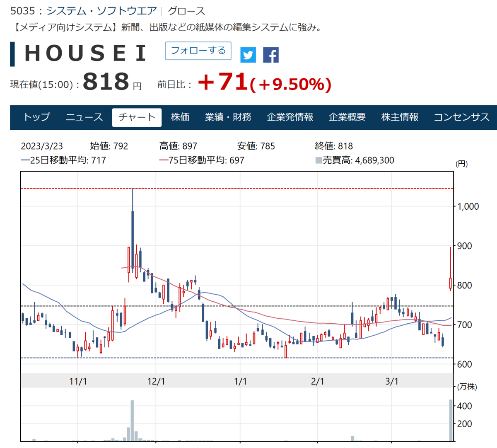Click the 12/1 date marker on the axis
The height and width of the screenshot is (448, 497).
point(156,381)
